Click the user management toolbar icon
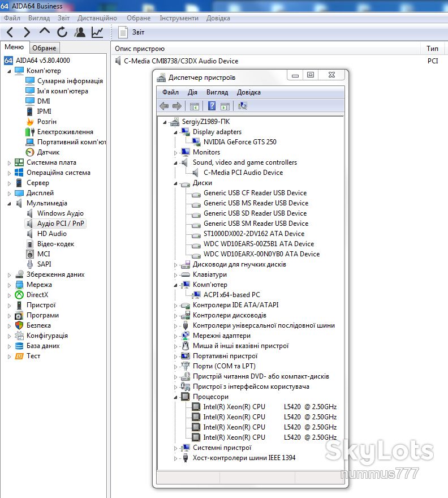This screenshot has height=498, width=448. [x=80, y=32]
